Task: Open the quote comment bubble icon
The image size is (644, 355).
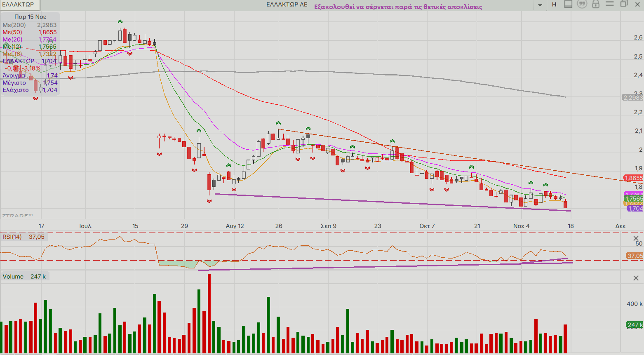Action: tap(582, 4)
